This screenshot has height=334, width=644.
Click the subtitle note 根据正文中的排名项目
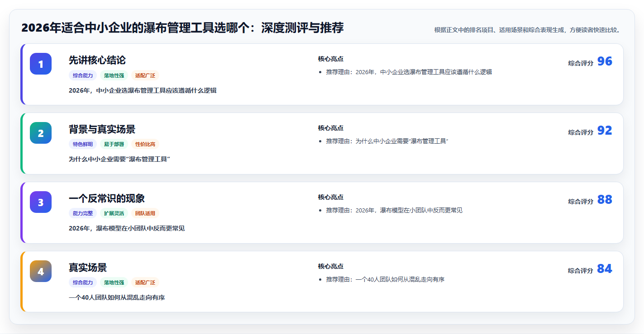pos(527,30)
